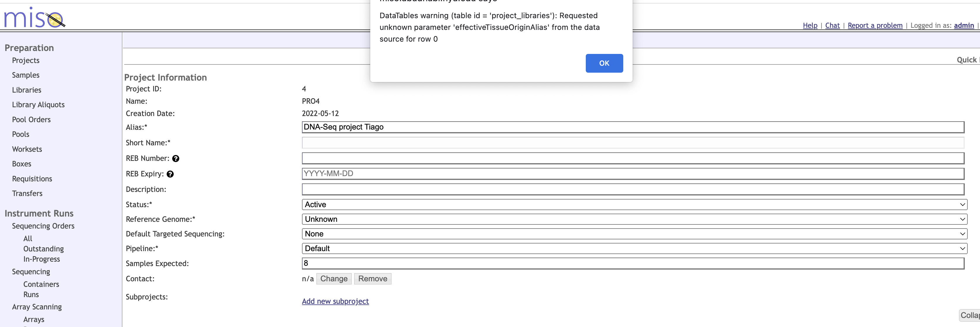
Task: Click the Change contact button
Action: [x=334, y=279]
